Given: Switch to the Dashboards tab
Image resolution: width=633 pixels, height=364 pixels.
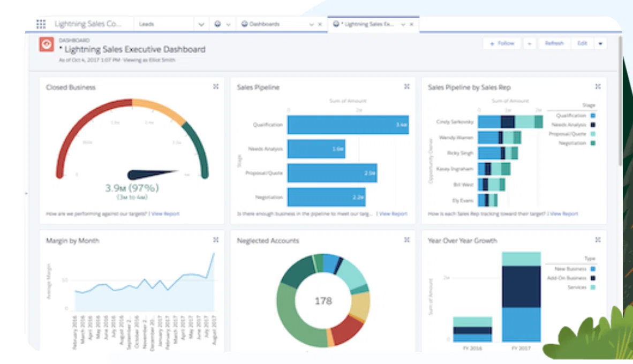Looking at the screenshot, I should pyautogui.click(x=265, y=24).
